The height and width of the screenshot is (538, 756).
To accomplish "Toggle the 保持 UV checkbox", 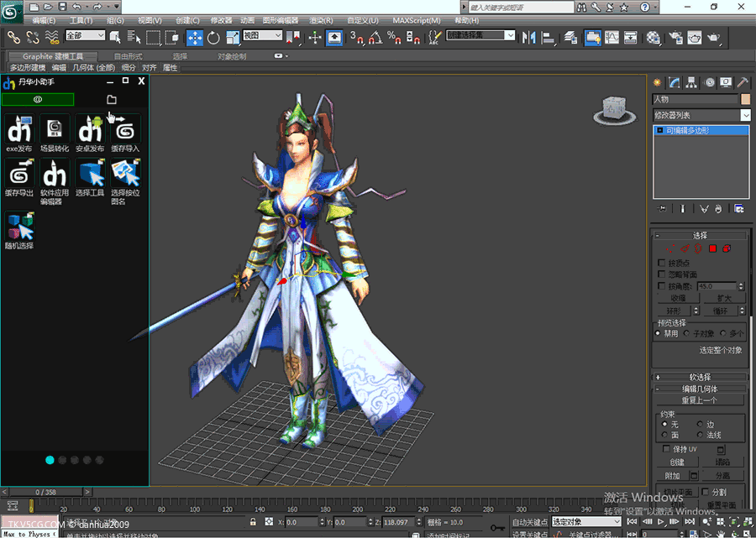I will [x=668, y=449].
